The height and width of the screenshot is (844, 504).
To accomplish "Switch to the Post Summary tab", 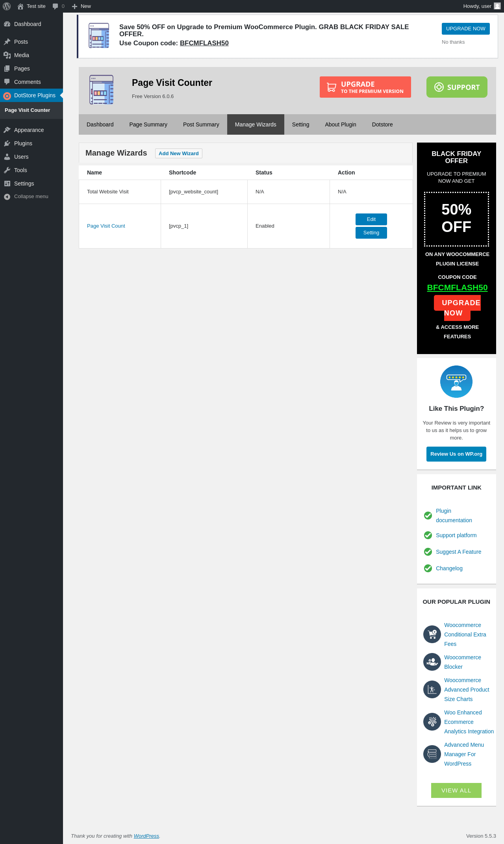I will point(201,124).
